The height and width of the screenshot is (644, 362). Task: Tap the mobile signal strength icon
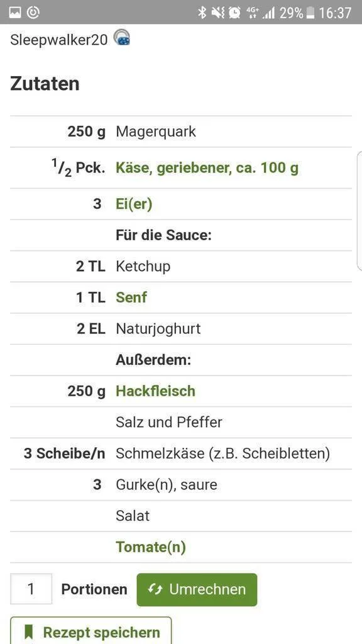pos(269,13)
